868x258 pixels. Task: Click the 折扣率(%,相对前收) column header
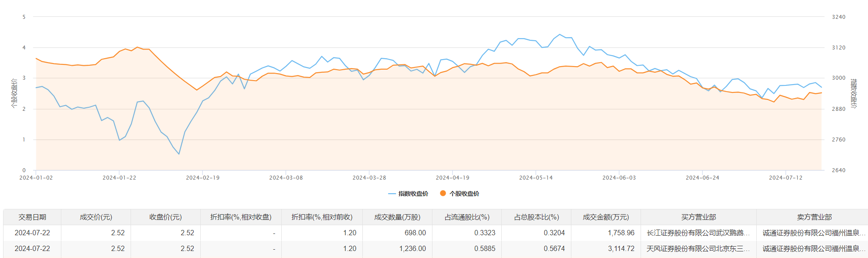coord(322,217)
